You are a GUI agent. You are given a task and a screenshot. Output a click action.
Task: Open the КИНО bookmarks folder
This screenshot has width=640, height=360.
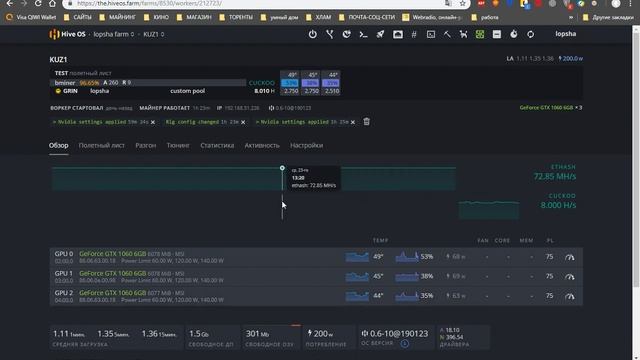click(x=156, y=18)
